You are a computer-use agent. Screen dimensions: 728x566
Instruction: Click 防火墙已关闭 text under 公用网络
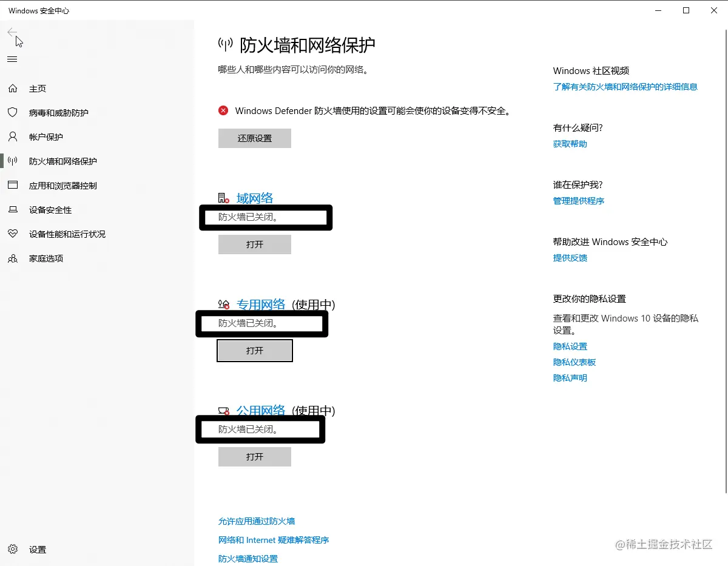click(248, 430)
